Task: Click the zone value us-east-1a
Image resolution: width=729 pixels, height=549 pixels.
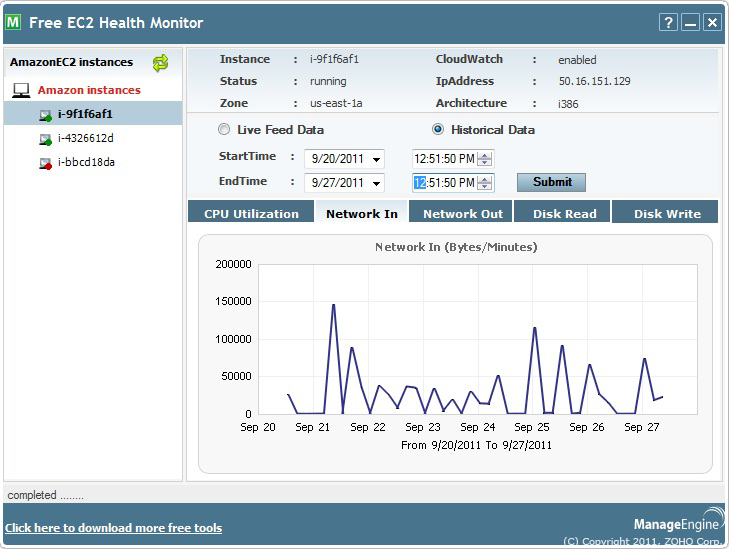Action: [x=336, y=103]
